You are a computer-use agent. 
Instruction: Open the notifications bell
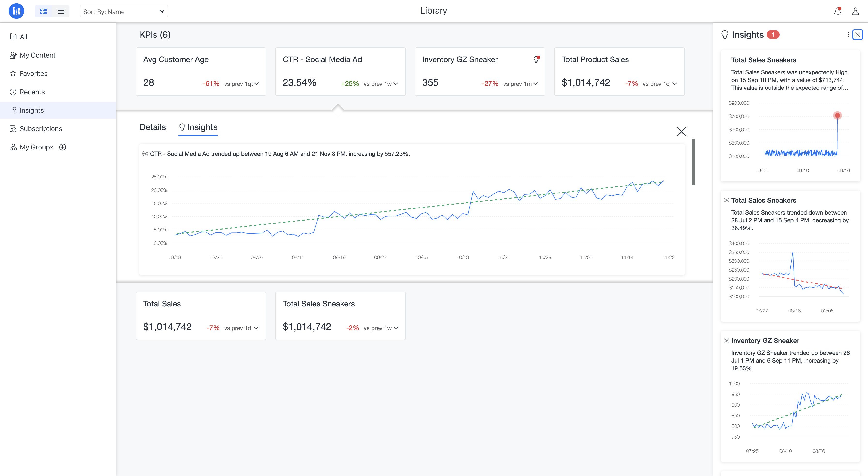[837, 11]
